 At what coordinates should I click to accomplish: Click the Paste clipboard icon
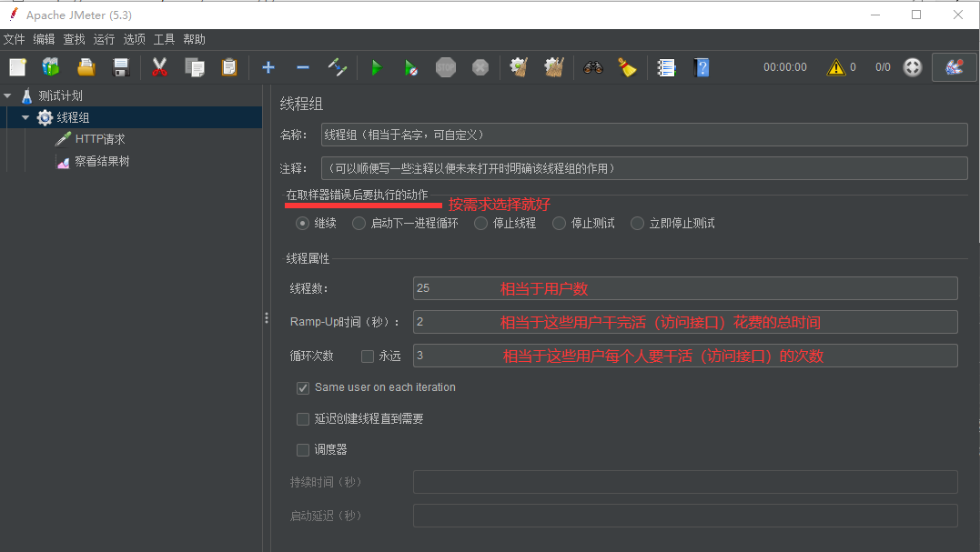(229, 67)
